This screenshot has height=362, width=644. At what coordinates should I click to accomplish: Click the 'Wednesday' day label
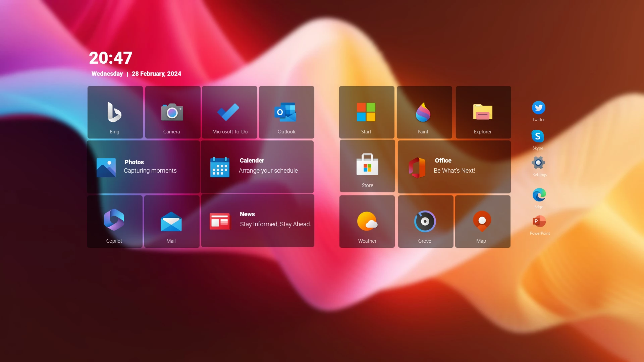click(107, 74)
